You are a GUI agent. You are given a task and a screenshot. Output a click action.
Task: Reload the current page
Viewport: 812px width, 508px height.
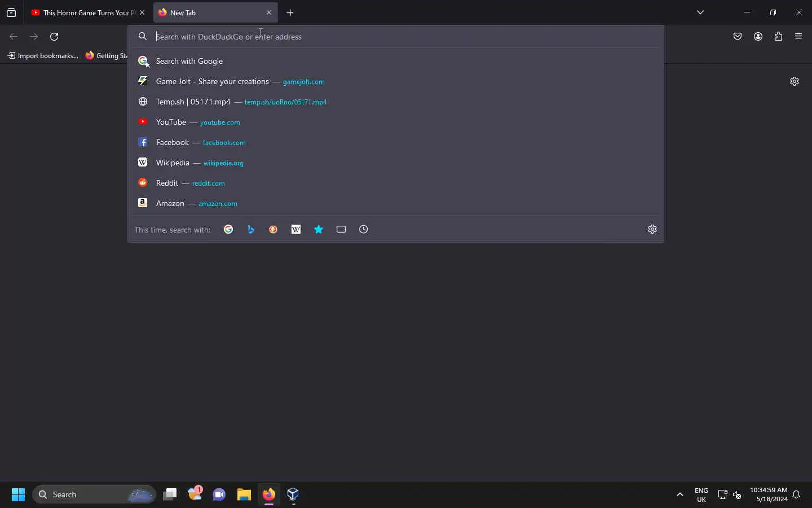click(55, 37)
